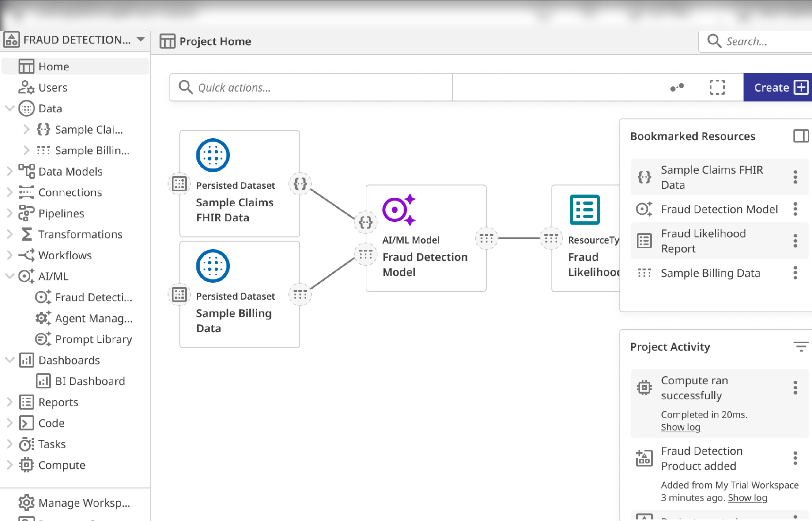Viewport: 812px width, 521px height.
Task: Expand the Code section
Action: [9, 423]
